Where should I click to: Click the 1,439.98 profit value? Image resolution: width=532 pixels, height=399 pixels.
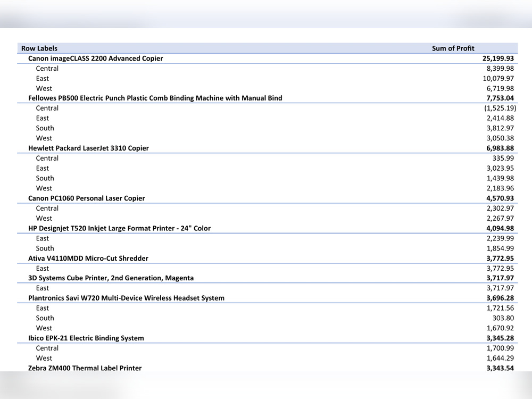coord(500,178)
